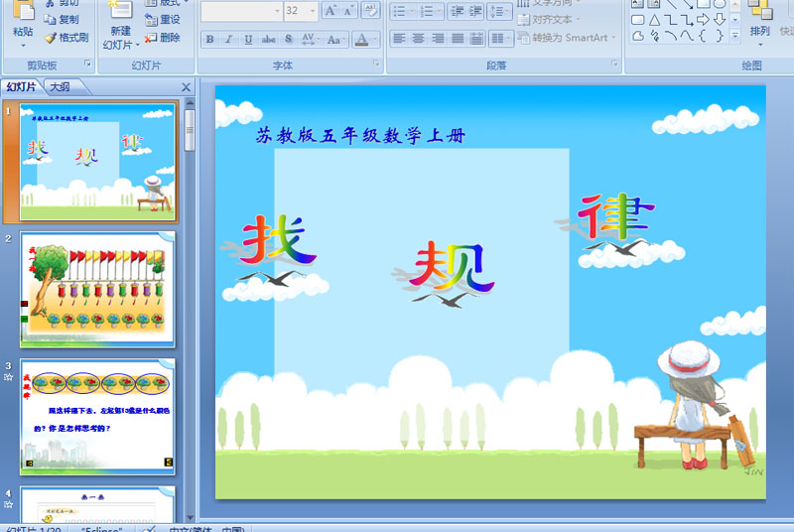Click the Paste (粘贴) button
The height and width of the screenshot is (532, 794).
23,18
